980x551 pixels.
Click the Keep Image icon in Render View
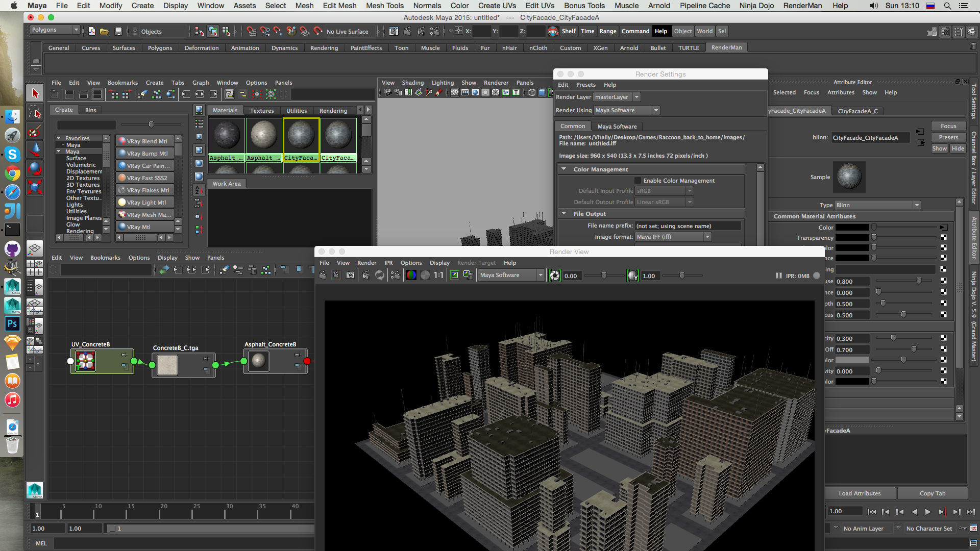coord(454,275)
